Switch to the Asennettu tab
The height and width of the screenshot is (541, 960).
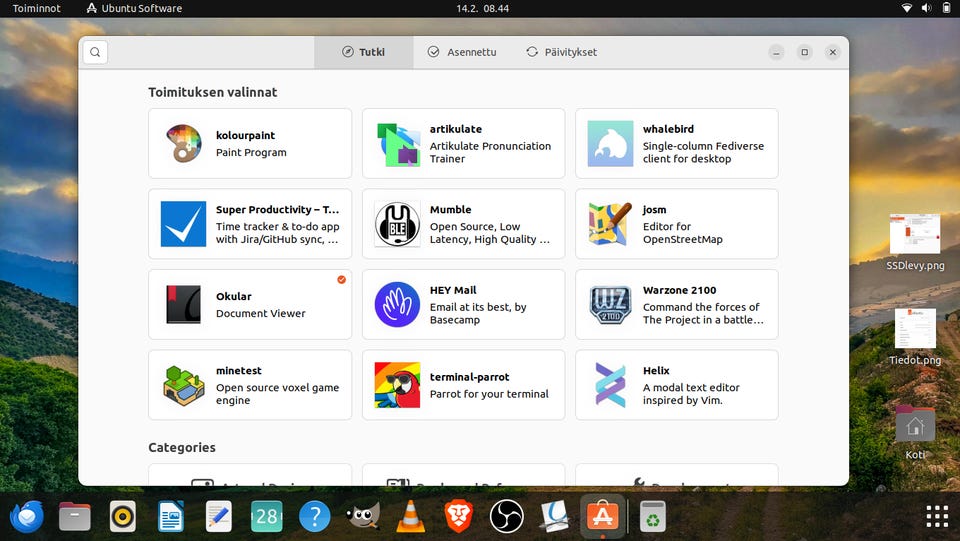(x=462, y=52)
